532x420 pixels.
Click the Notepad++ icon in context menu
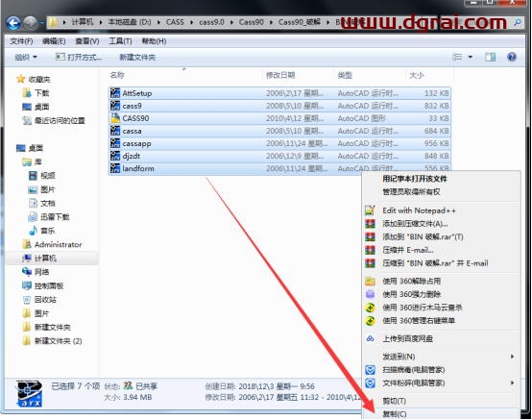pyautogui.click(x=370, y=210)
